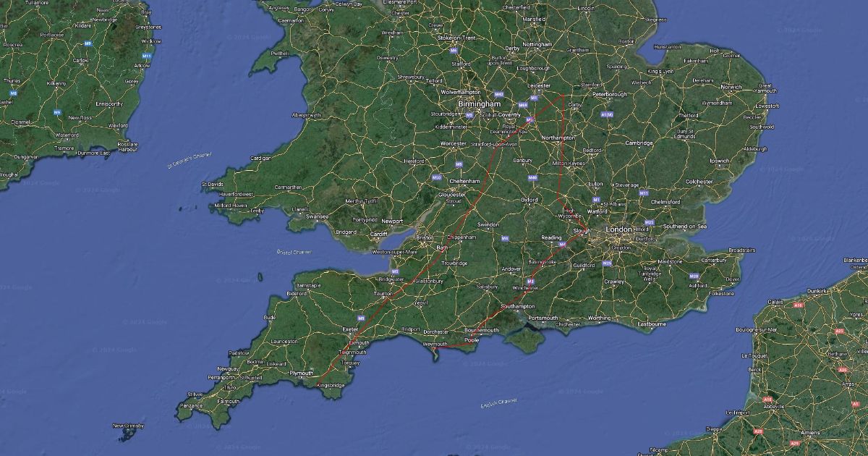Click the red route end at Kingsbridge
This screenshot has height=456, width=868.
coord(316,377)
